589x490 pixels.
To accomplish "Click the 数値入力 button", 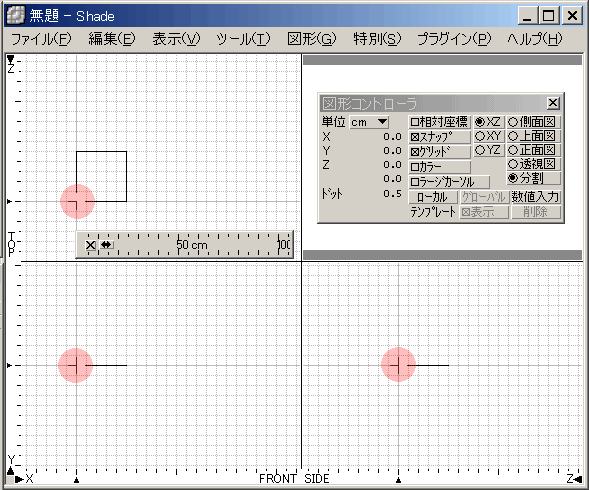I will [x=535, y=197].
